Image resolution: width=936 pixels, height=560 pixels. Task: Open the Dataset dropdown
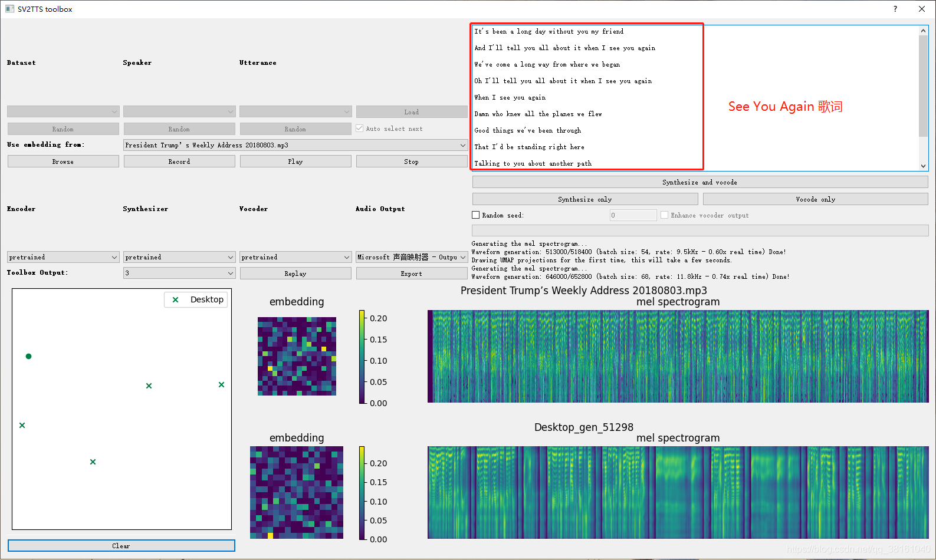(63, 111)
